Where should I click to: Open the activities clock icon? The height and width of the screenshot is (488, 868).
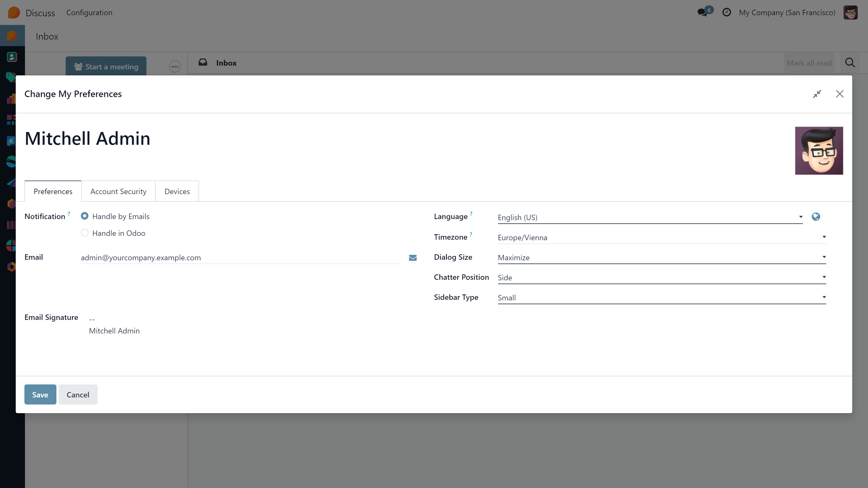tap(726, 12)
